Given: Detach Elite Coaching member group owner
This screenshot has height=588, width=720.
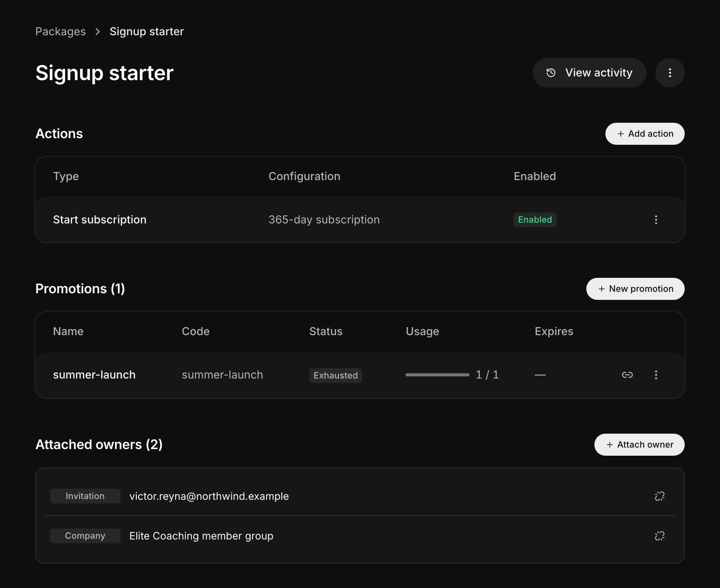Looking at the screenshot, I should [x=659, y=536].
